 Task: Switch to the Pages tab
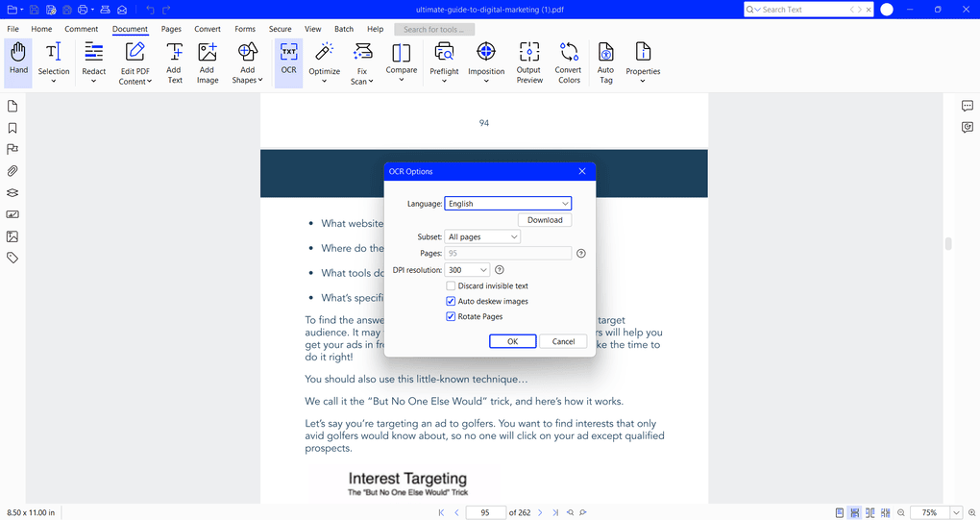tap(171, 29)
